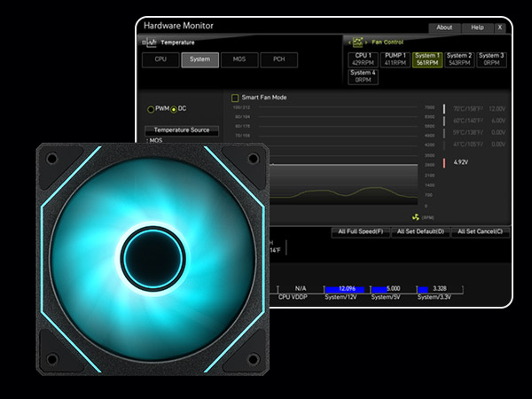Select the PUMP 1 fan header
Viewport: 532px width, 399px height.
click(x=395, y=59)
